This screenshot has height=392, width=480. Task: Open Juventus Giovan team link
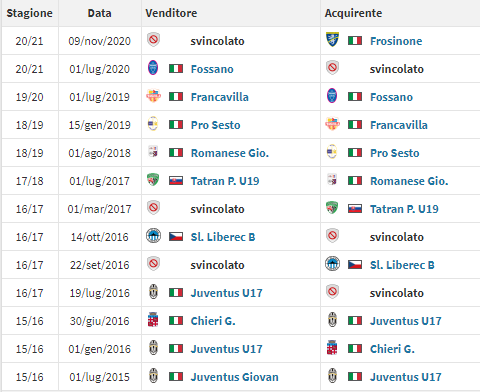click(234, 377)
